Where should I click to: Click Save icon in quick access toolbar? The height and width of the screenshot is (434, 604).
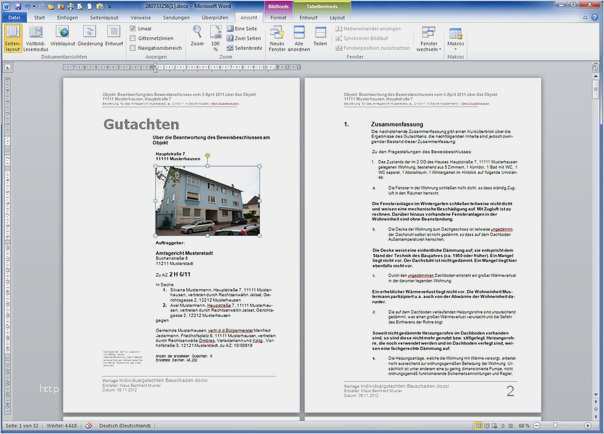point(18,7)
